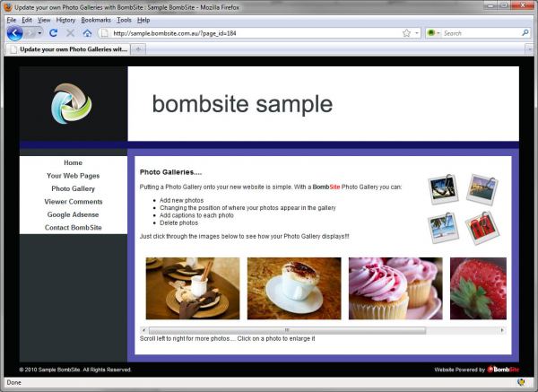Open the address bar history dropdown

pos(417,33)
